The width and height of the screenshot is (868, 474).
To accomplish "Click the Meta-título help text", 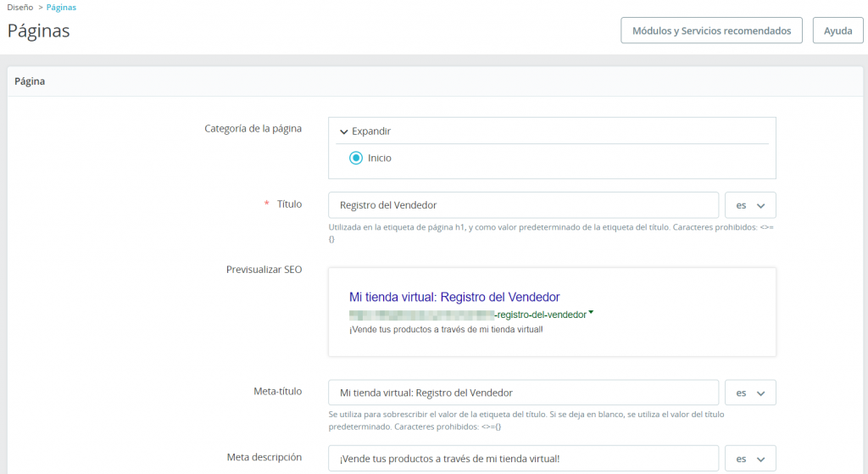I will click(526, 421).
